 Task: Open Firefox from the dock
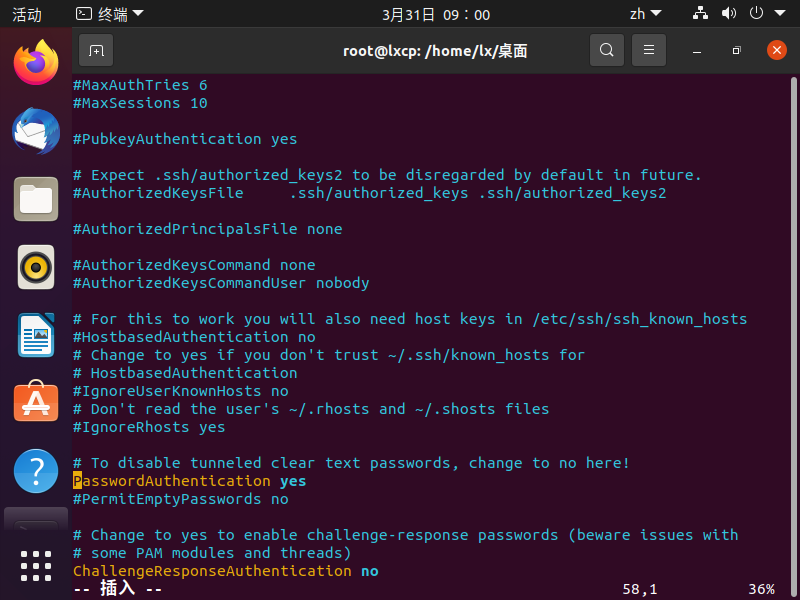click(x=36, y=63)
